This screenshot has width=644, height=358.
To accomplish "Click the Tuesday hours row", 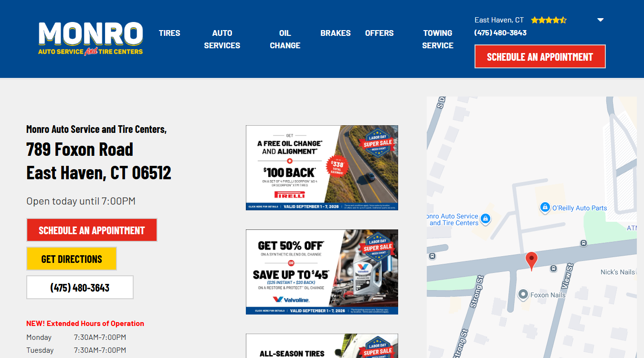I will click(x=76, y=350).
